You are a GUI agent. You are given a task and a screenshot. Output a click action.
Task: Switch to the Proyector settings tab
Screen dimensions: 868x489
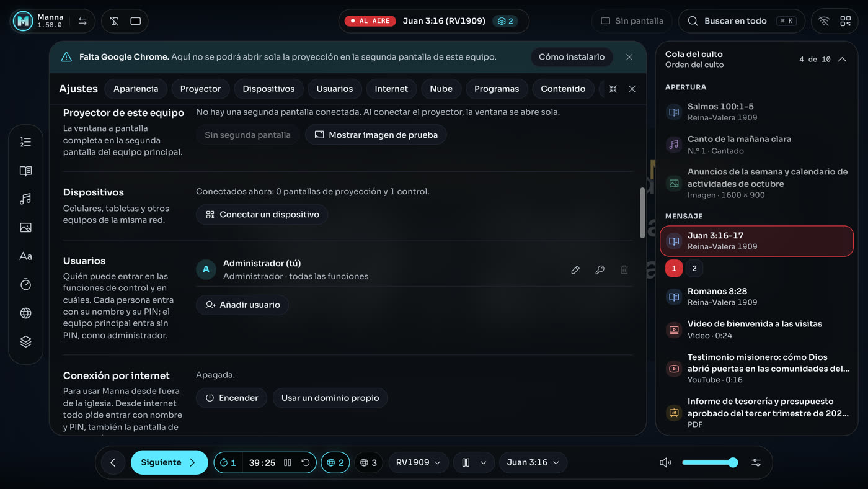tap(200, 89)
